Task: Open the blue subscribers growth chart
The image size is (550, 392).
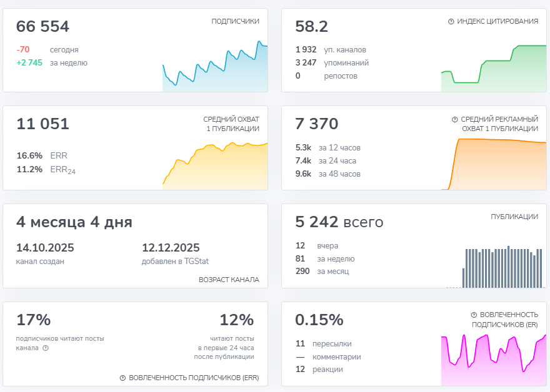Action: tap(215, 67)
